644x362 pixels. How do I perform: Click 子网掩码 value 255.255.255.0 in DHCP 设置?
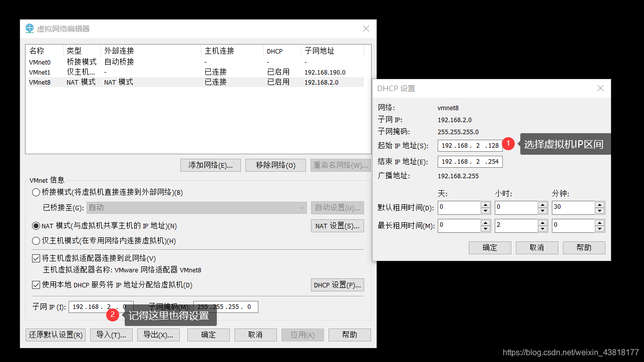coord(458,132)
